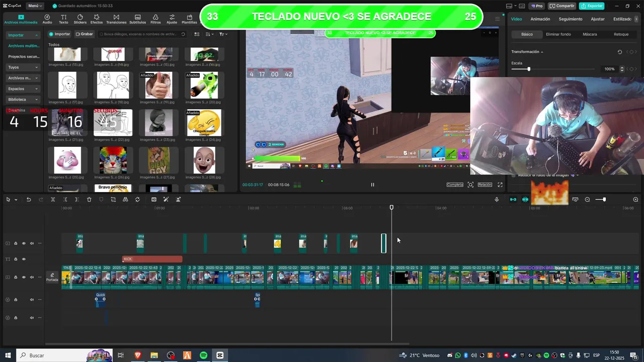Open the Audio panel
Image resolution: width=644 pixels, height=362 pixels.
pos(47,19)
